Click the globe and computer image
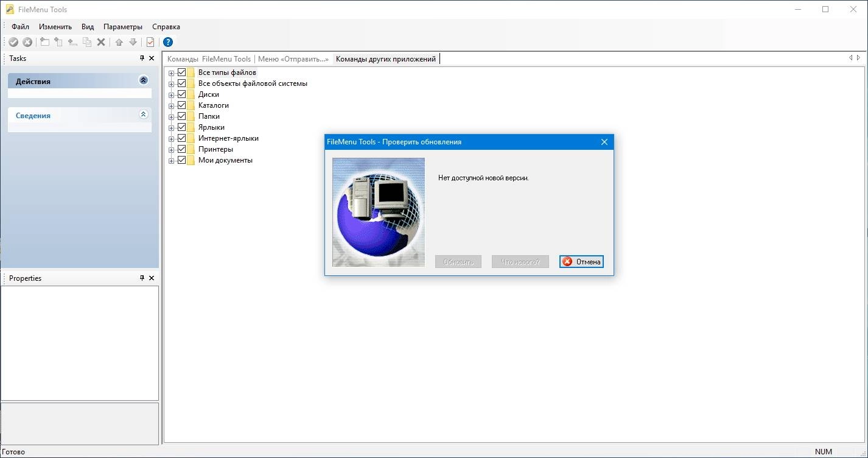 [x=379, y=213]
